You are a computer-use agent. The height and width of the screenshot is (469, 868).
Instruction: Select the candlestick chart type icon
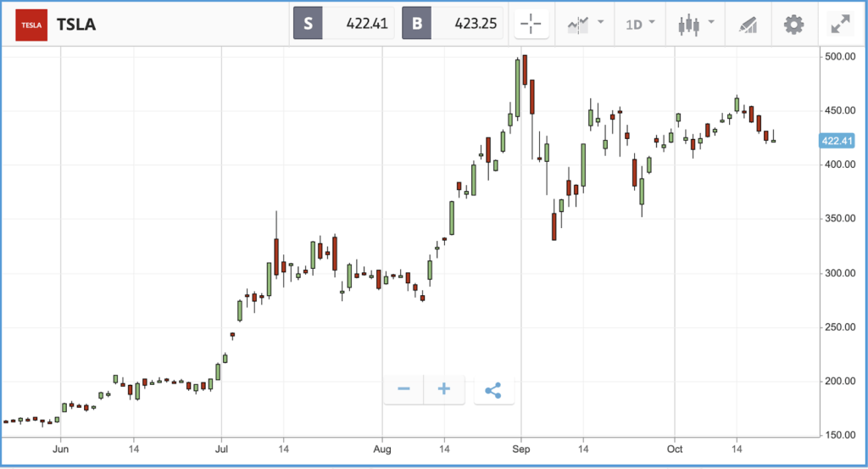688,25
